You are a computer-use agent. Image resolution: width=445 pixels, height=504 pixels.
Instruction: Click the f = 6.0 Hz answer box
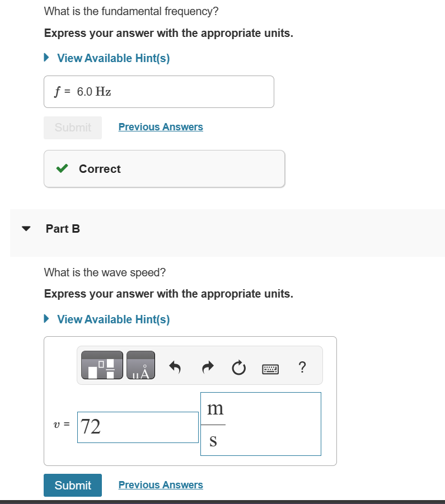tap(159, 92)
